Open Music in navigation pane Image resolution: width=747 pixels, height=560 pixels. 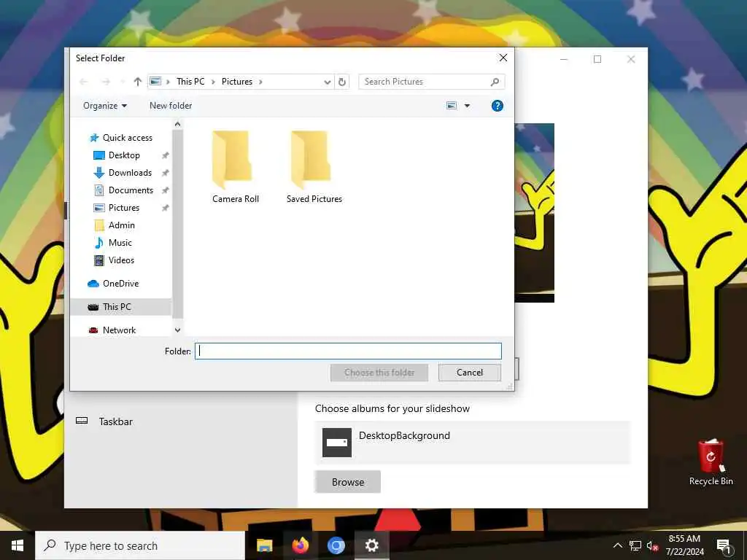pos(120,243)
